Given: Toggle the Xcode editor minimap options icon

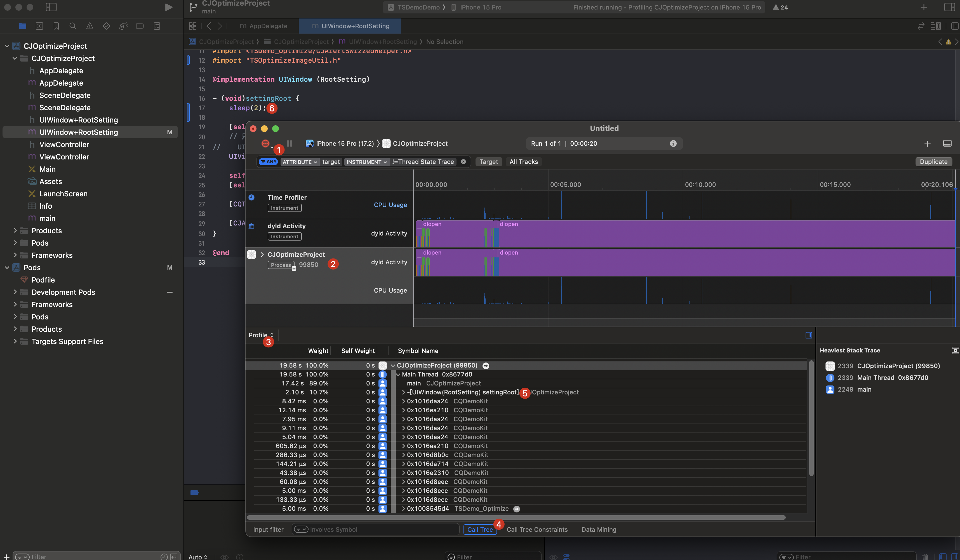Looking at the screenshot, I should point(935,26).
